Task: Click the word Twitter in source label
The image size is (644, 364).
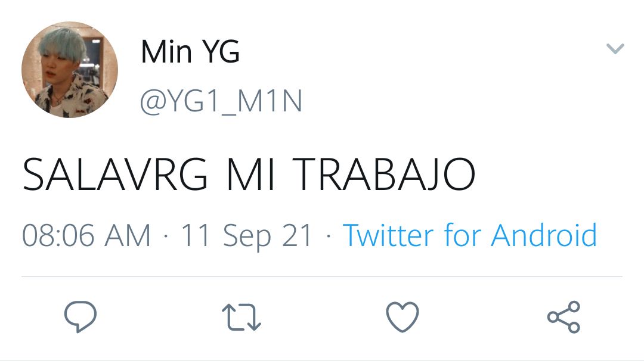Action: tap(388, 235)
